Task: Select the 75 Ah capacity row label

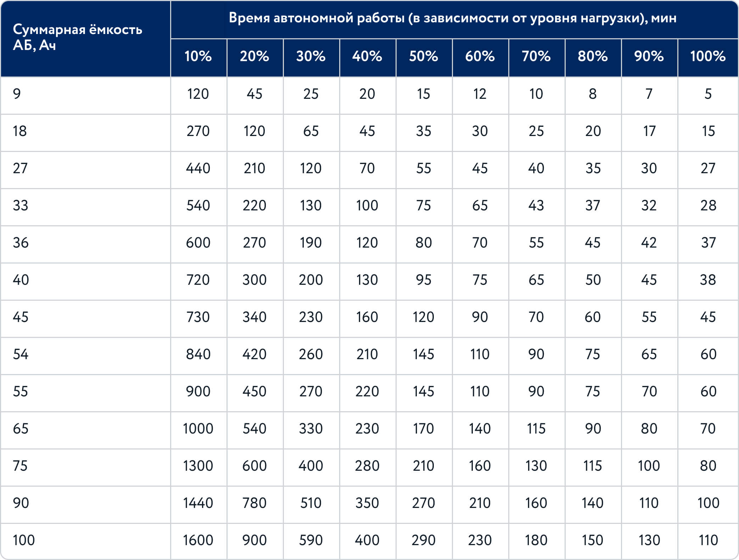Action: [20, 466]
